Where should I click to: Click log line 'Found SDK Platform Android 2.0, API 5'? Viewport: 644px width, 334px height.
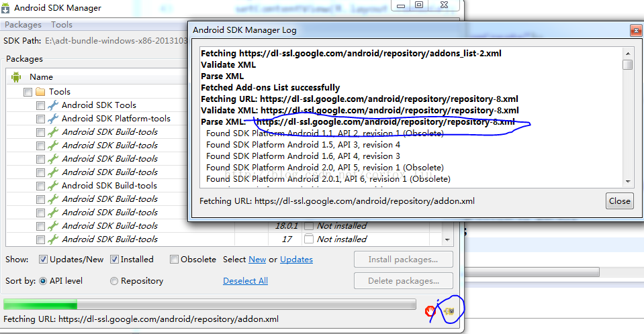click(x=325, y=168)
